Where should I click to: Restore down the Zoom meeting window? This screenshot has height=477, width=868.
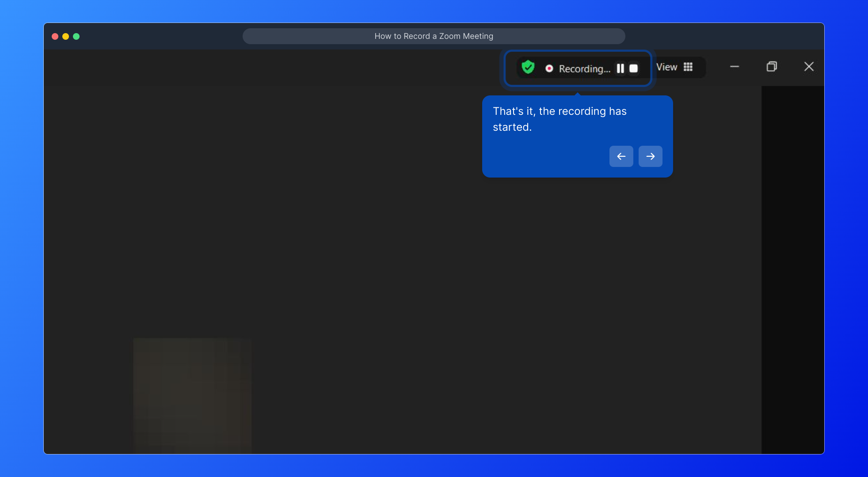pyautogui.click(x=772, y=67)
